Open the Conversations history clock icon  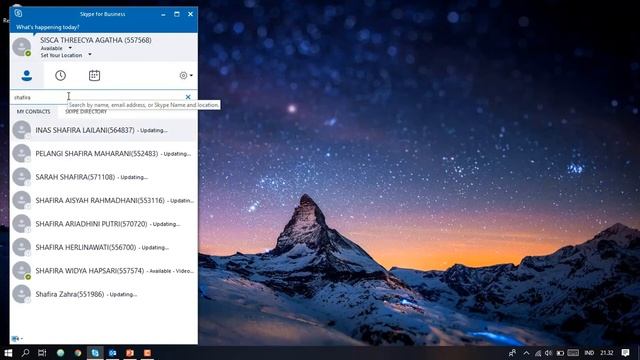pos(60,76)
